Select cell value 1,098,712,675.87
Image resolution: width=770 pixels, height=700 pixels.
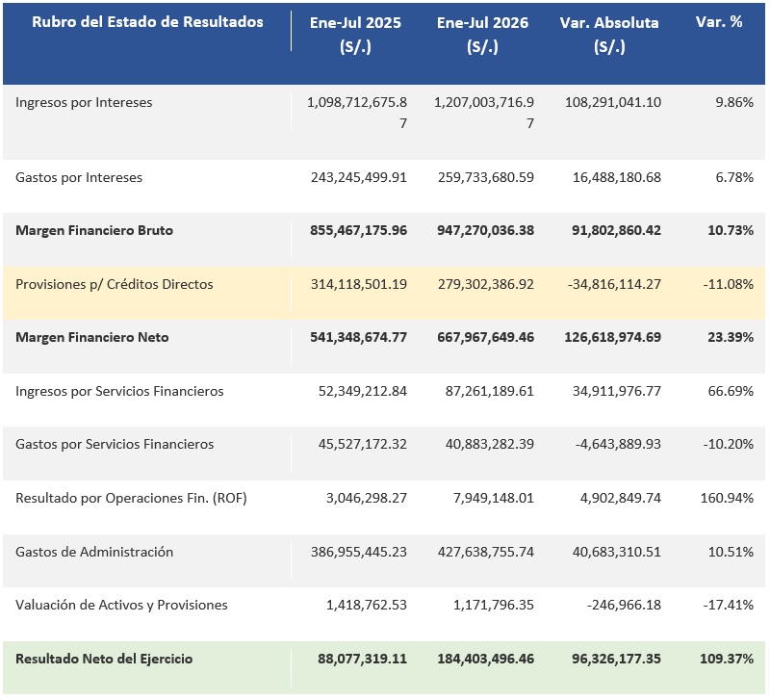(357, 113)
